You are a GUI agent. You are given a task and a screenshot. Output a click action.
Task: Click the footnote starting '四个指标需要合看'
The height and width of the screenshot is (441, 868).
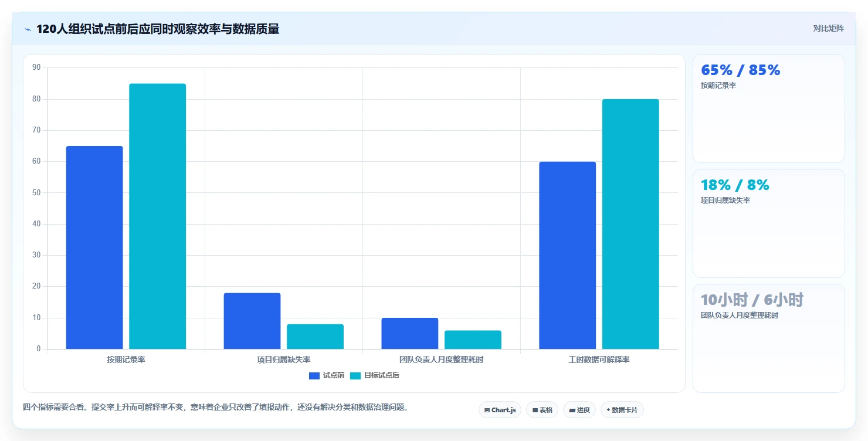[x=215, y=407]
